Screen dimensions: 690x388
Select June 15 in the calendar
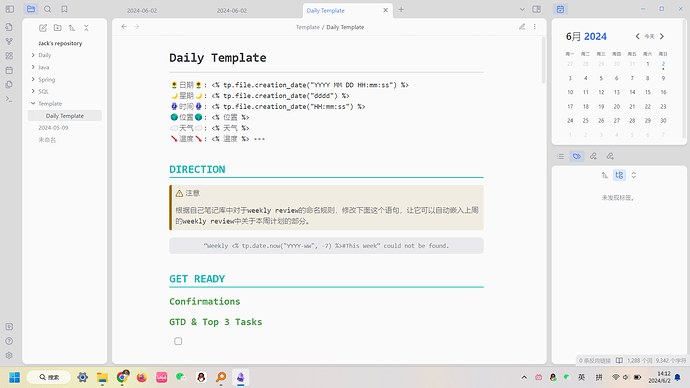point(647,92)
